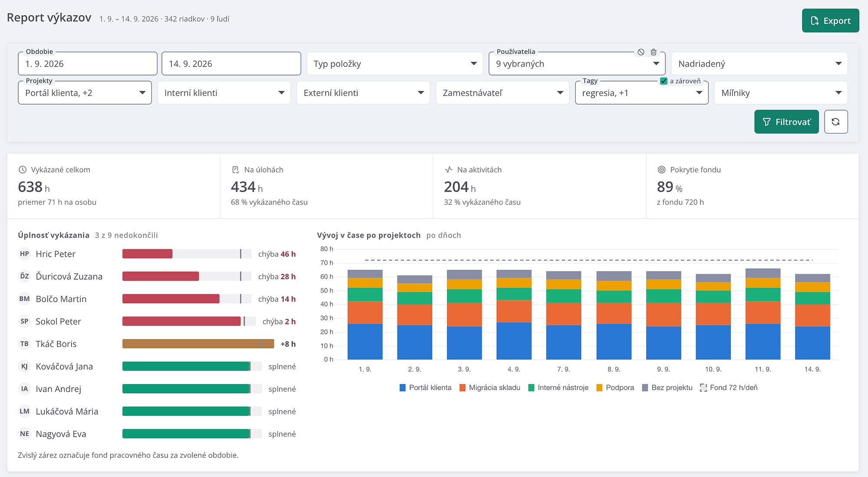Clear the selected users with the circle-slash icon

click(641, 52)
